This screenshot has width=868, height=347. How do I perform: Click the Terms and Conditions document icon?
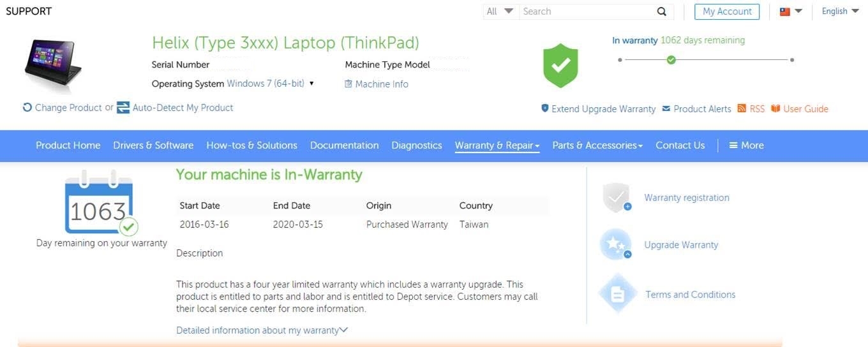point(618,294)
